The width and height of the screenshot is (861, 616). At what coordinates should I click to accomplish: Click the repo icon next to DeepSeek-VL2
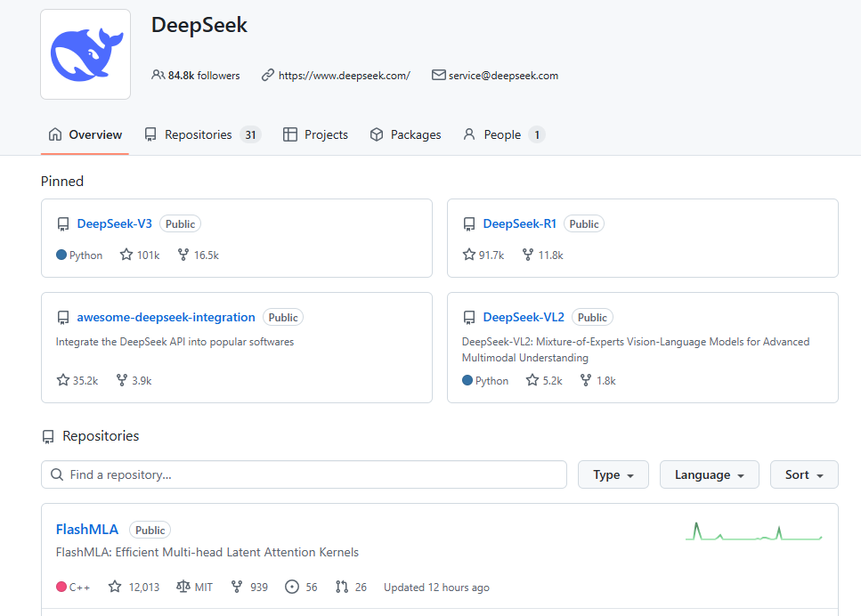point(469,317)
